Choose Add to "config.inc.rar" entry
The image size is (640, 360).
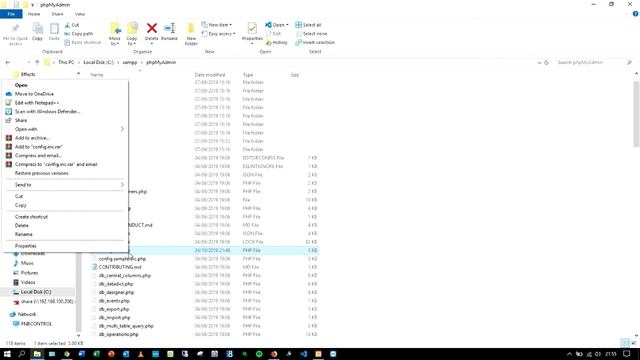pos(65,147)
